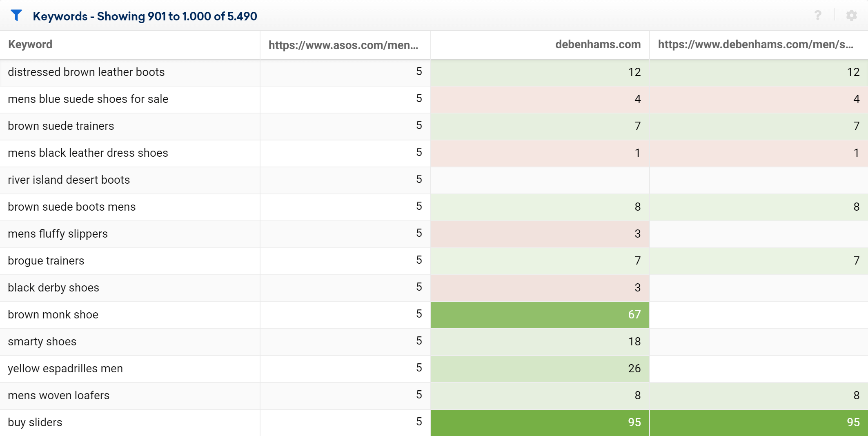Screen dimensions: 868x436
Task: Open the brown suede trainers keyword
Action: coord(61,126)
